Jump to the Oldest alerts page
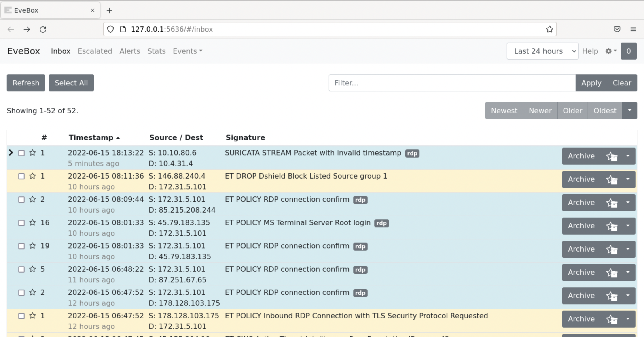The width and height of the screenshot is (644, 337). [x=605, y=110]
